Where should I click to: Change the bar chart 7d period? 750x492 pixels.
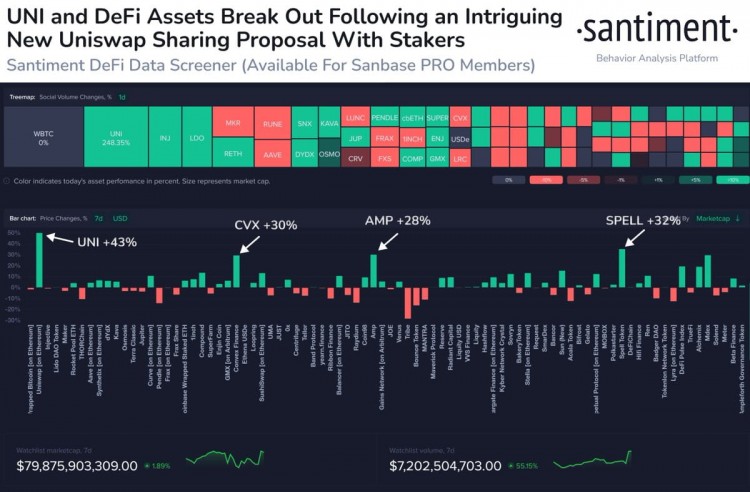tap(99, 217)
